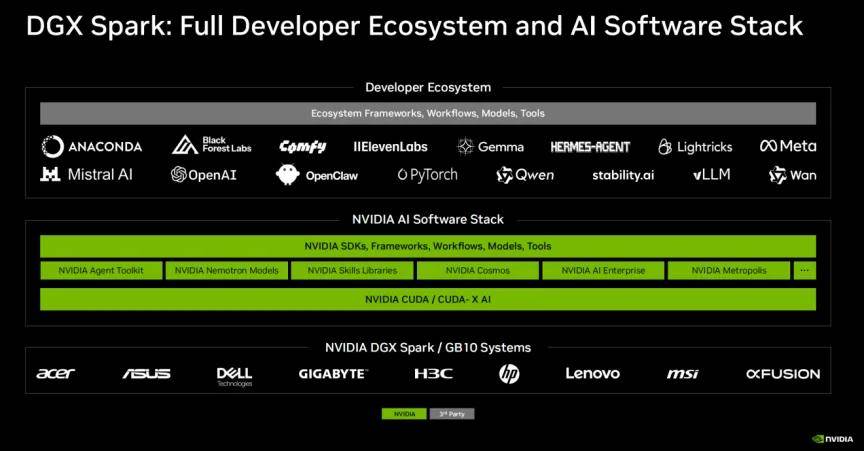The height and width of the screenshot is (451, 864).
Task: Click the Acer logo
Action: pos(55,374)
